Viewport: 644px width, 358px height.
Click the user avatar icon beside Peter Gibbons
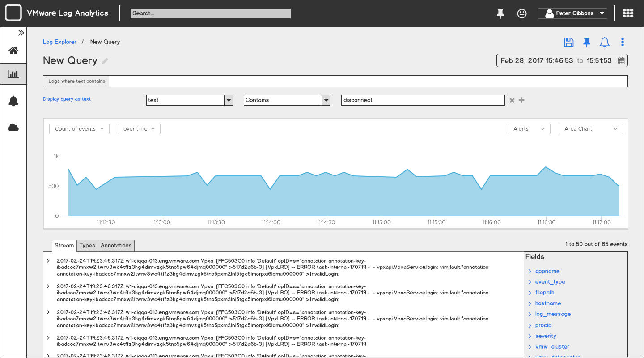(549, 13)
